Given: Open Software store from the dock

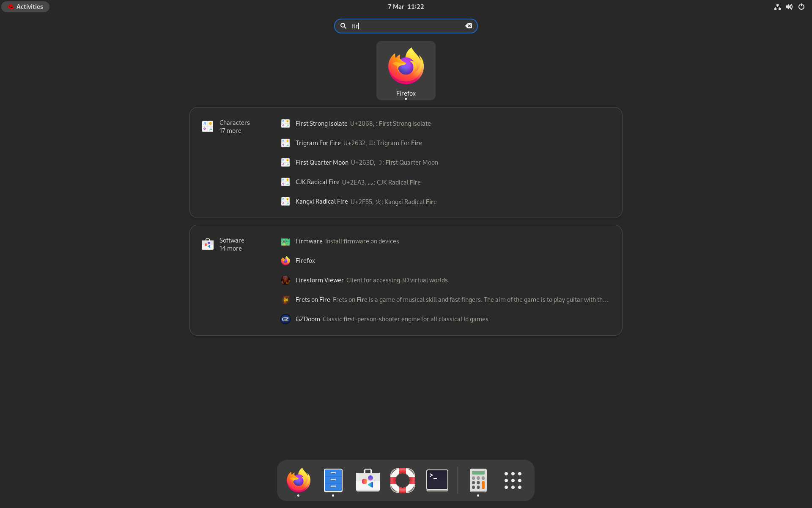Looking at the screenshot, I should 368,480.
